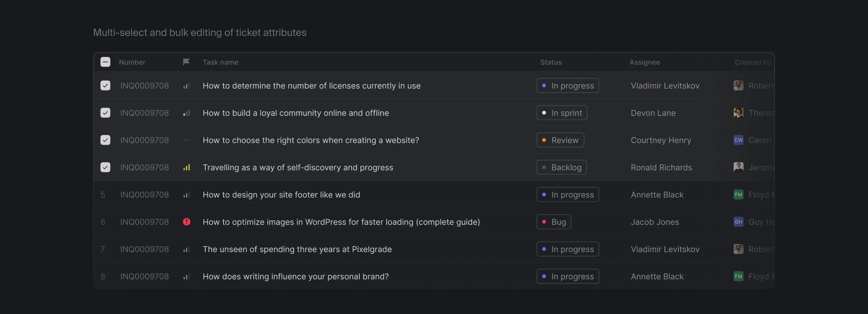Click the green priority bars for site footer task

click(186, 194)
